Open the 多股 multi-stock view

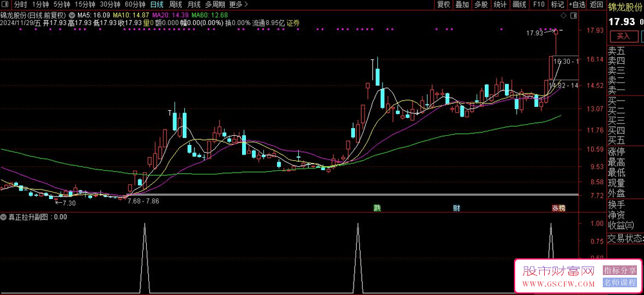click(x=481, y=5)
